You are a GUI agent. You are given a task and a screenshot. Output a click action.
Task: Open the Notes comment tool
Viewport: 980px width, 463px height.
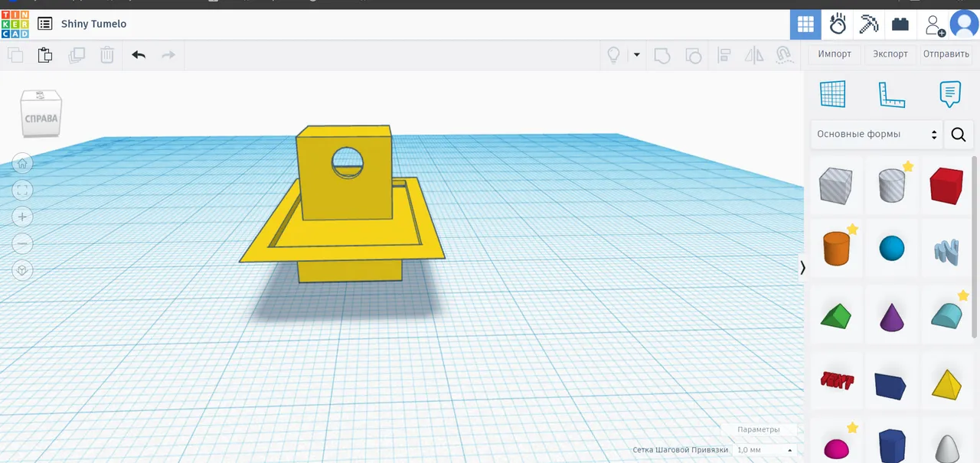tap(949, 93)
